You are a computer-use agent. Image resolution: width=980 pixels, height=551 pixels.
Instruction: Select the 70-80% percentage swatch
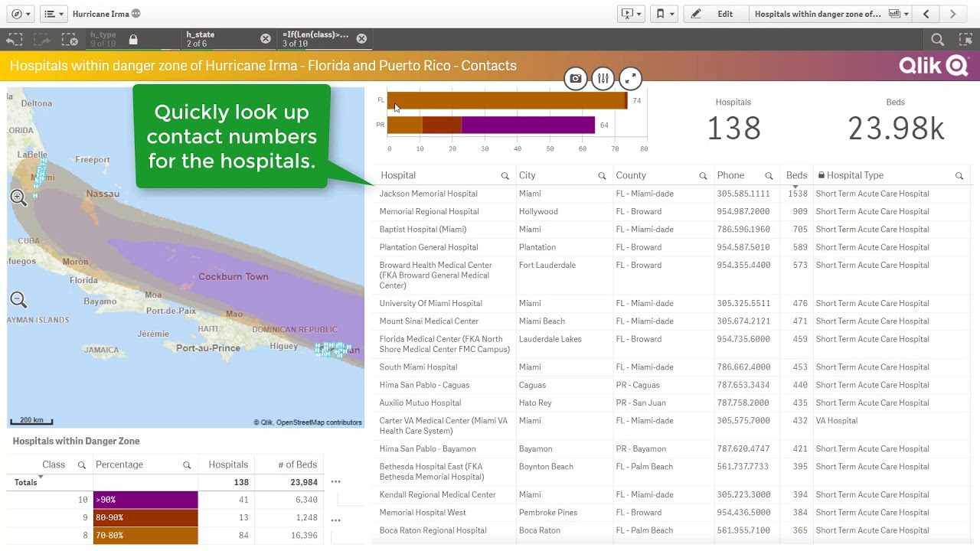pyautogui.click(x=145, y=536)
